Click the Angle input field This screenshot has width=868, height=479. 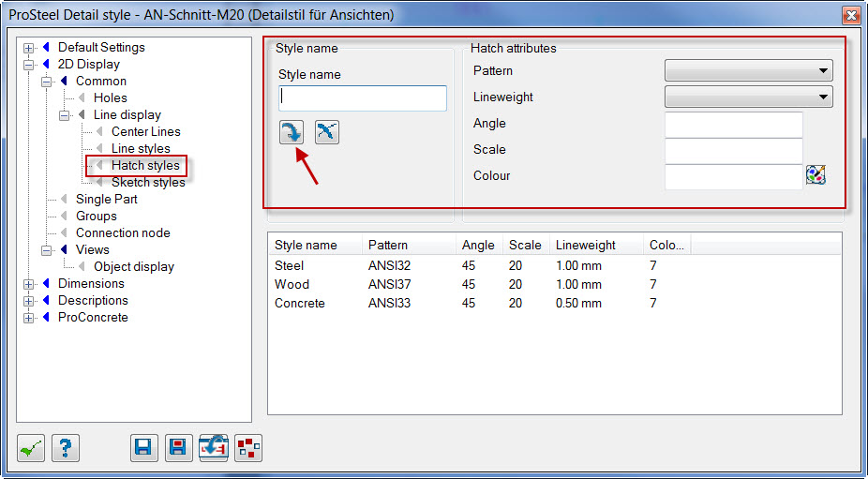733,124
